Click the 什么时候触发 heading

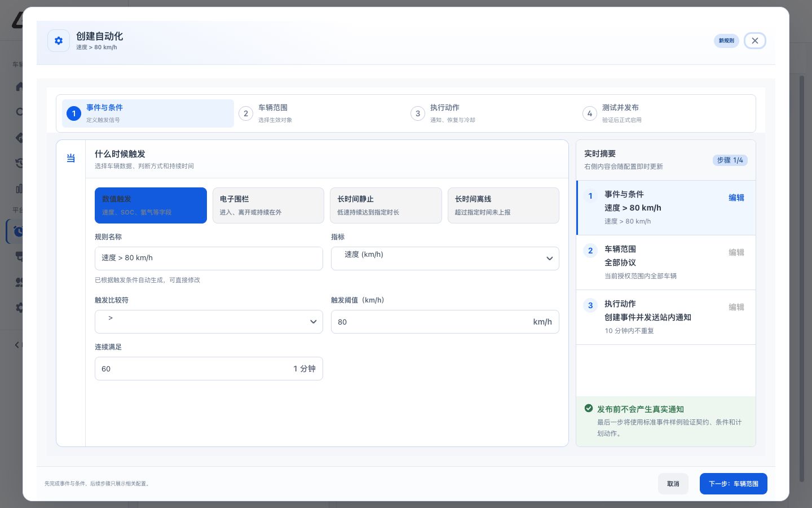pos(120,154)
